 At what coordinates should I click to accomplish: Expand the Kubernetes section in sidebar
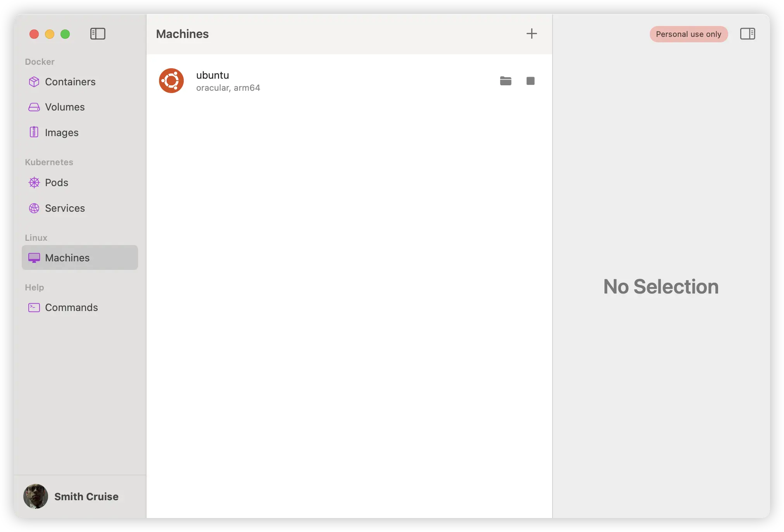pyautogui.click(x=49, y=162)
